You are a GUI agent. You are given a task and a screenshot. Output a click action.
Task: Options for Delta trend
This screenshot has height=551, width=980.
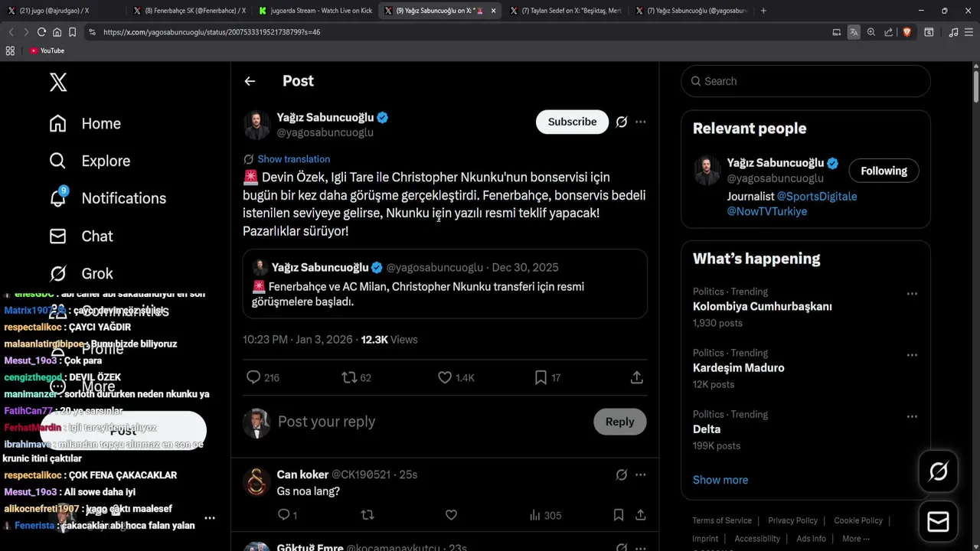(x=912, y=416)
